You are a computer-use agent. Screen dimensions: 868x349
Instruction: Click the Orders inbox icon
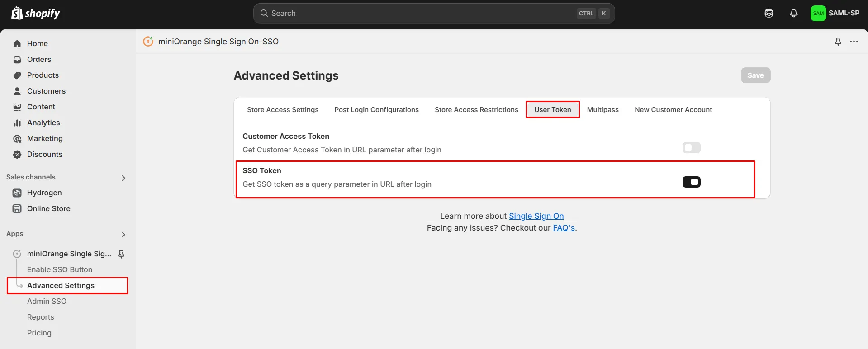tap(17, 59)
